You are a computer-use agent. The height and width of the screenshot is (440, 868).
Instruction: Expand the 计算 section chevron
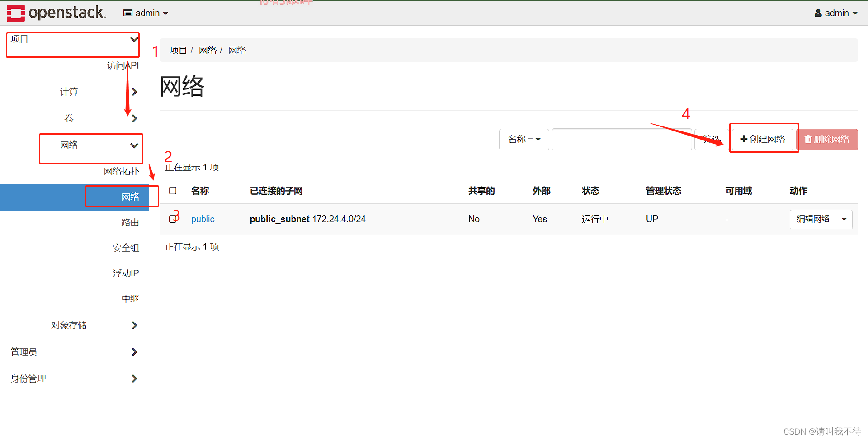pos(134,92)
